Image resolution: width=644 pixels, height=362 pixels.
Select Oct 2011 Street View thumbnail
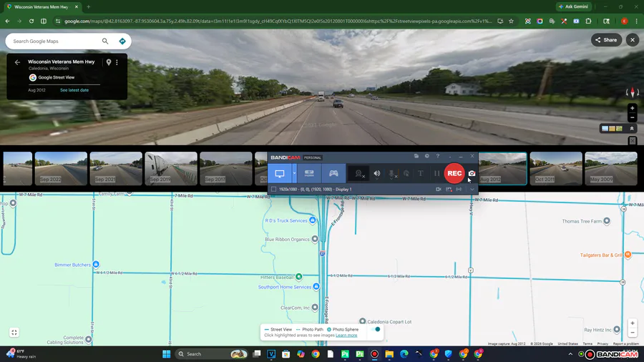(x=556, y=168)
